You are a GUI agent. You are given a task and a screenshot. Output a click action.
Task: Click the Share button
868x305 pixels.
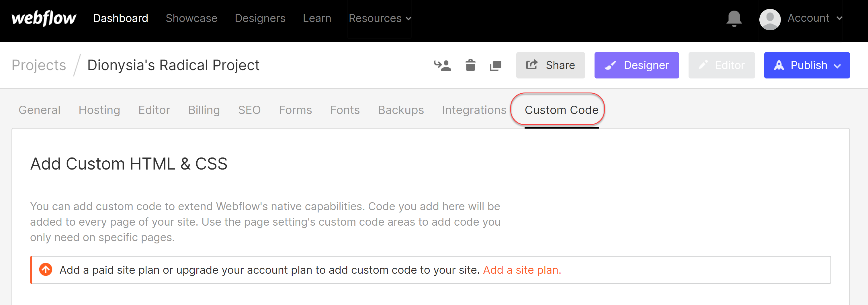[x=550, y=65]
